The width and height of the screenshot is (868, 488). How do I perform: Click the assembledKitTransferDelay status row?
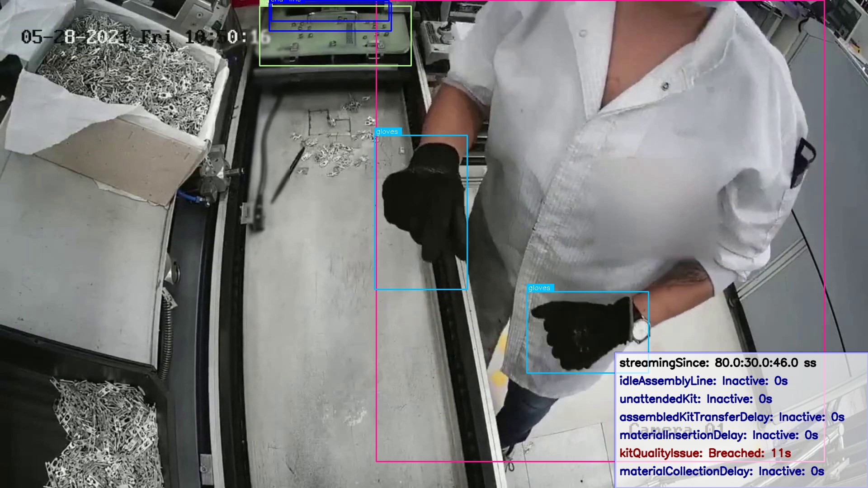tap(731, 417)
